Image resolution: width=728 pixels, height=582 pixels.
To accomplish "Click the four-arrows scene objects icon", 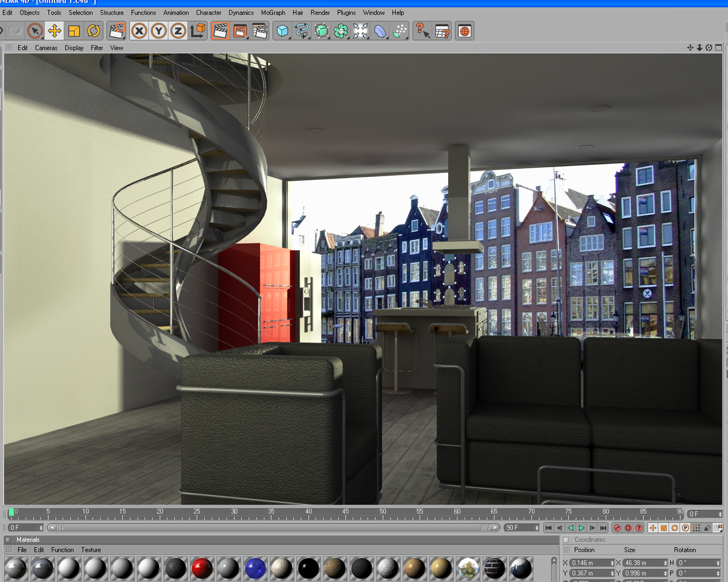I will pos(361,31).
